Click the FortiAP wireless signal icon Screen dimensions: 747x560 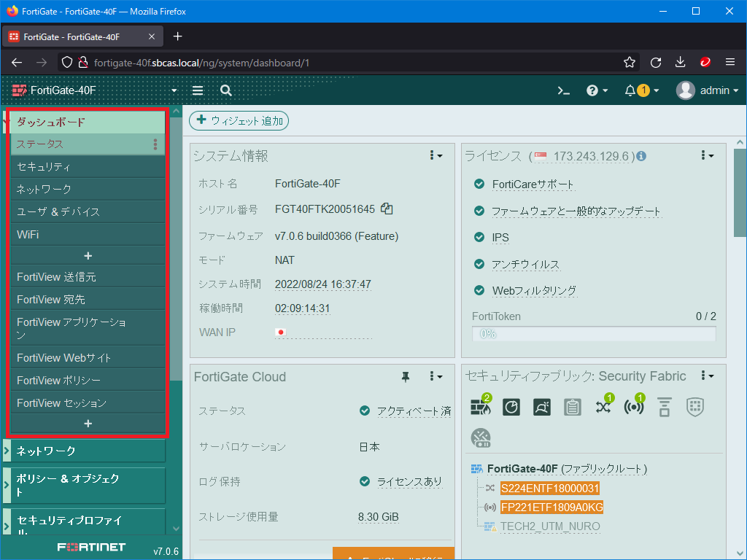tap(634, 405)
